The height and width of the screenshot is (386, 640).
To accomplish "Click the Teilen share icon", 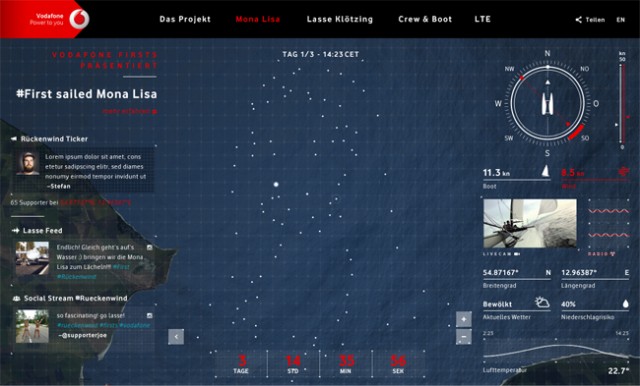I will 578,20.
